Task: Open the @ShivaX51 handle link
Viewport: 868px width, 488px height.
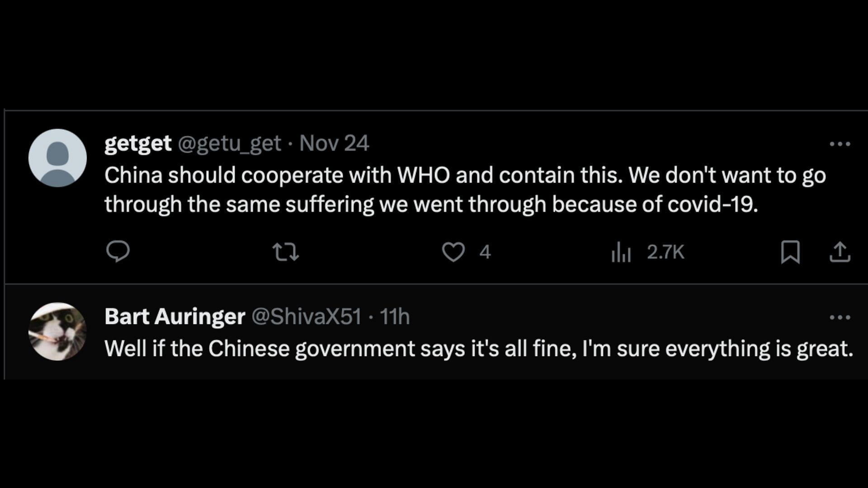Action: (306, 317)
